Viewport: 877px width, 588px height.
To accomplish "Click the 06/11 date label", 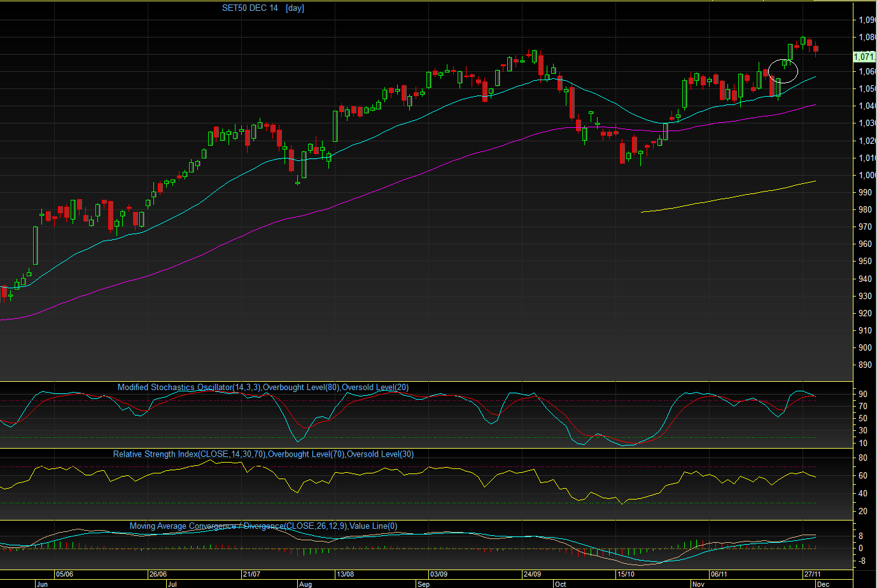I will tap(719, 574).
